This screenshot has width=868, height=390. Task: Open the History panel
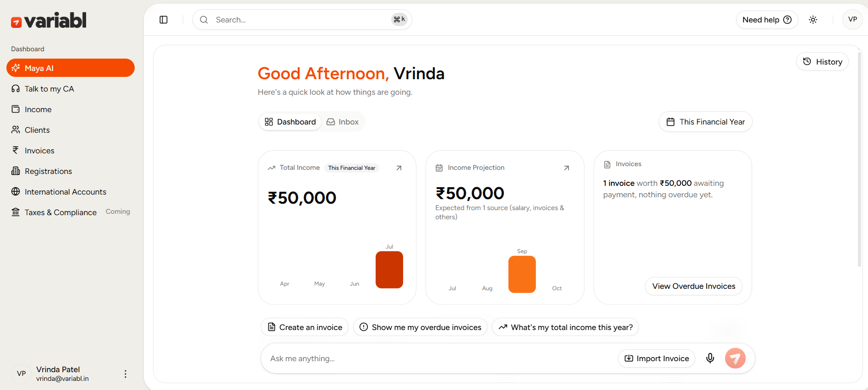pyautogui.click(x=823, y=62)
